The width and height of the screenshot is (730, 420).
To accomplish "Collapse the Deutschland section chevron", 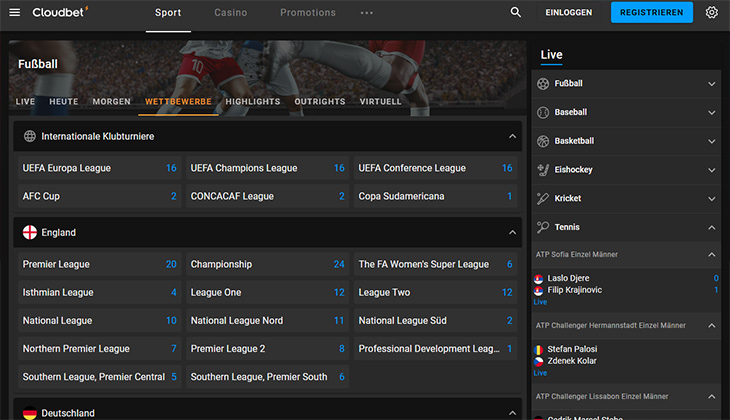I will (512, 413).
